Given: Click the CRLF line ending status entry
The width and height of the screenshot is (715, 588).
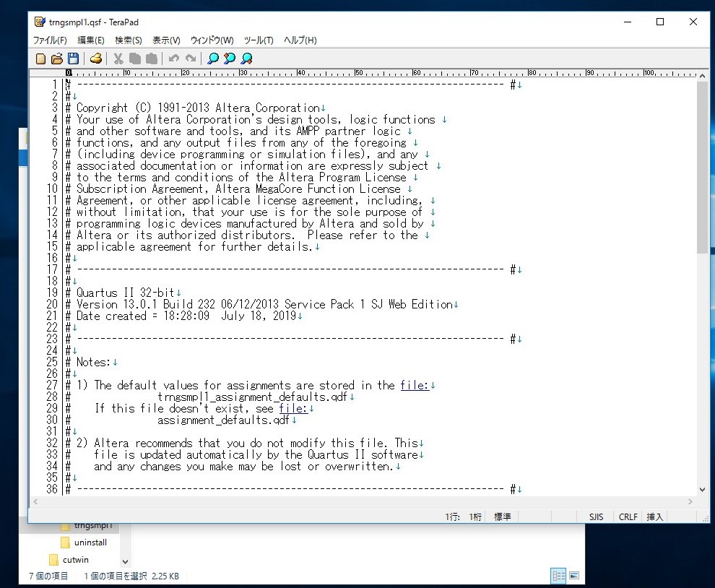Looking at the screenshot, I should (x=628, y=516).
